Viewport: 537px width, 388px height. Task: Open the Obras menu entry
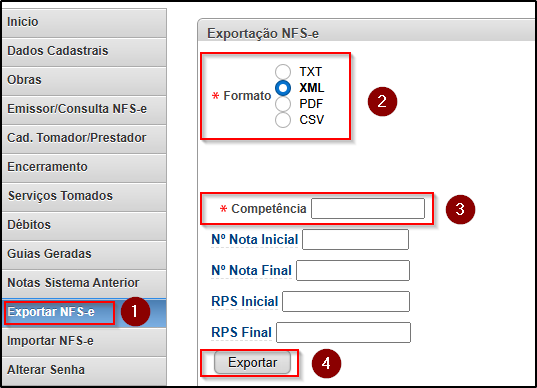point(84,80)
